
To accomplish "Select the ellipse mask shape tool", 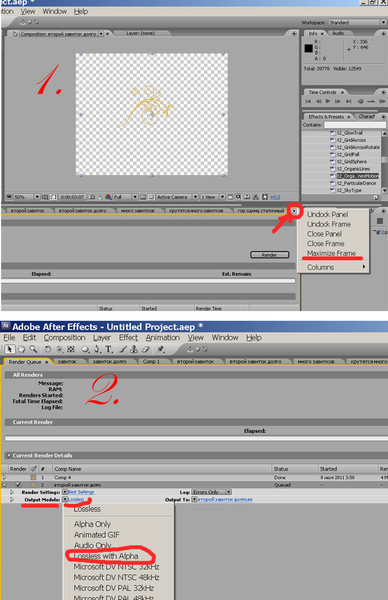I will pos(85,349).
